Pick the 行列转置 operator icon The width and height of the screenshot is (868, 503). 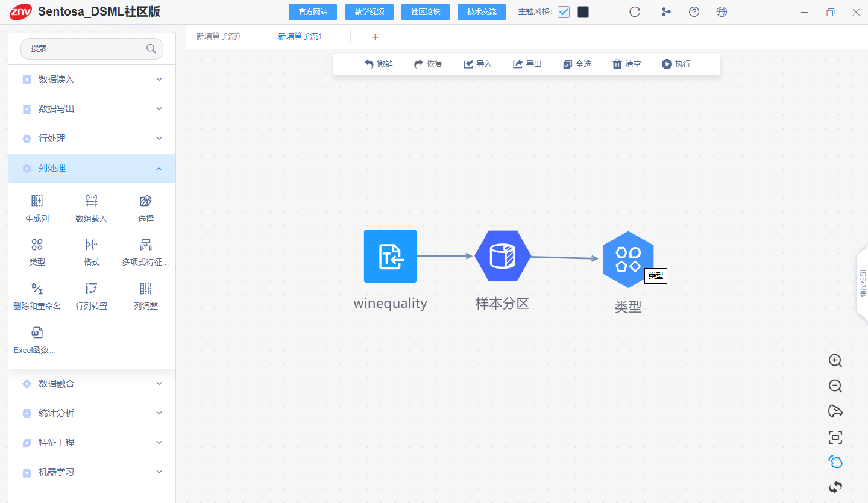[x=92, y=289]
